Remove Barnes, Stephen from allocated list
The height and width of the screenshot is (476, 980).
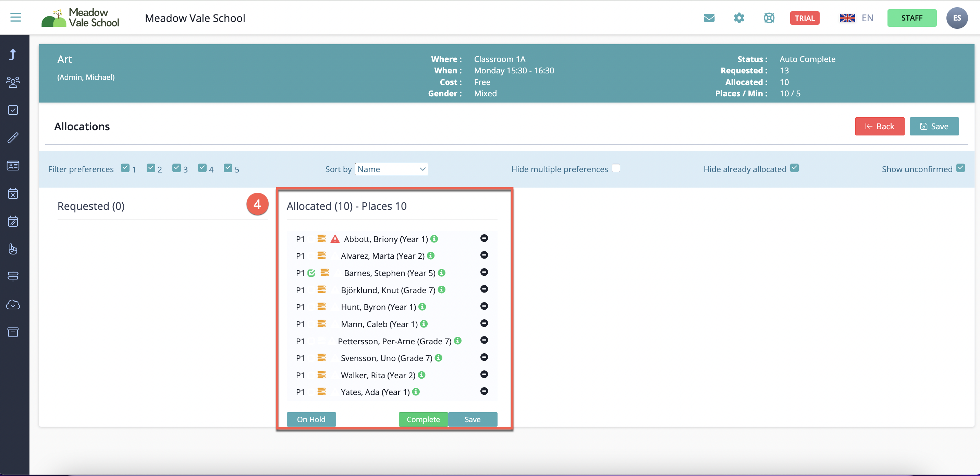(x=484, y=272)
